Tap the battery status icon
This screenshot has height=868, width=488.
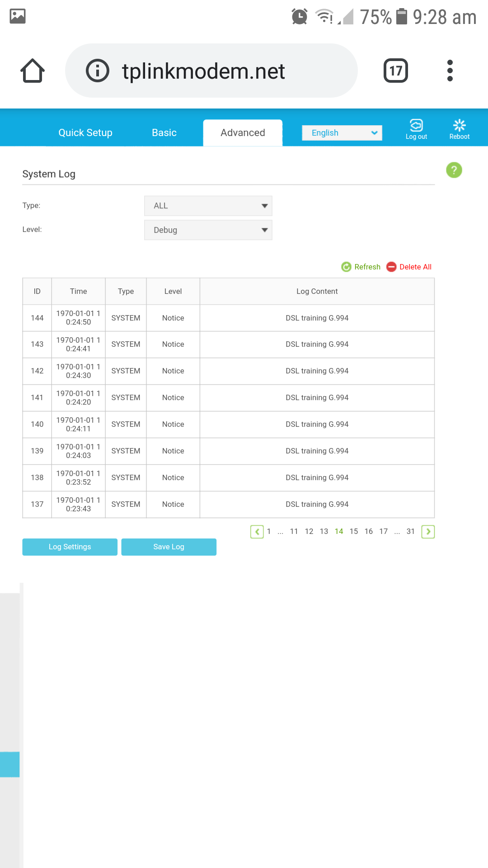pos(401,17)
